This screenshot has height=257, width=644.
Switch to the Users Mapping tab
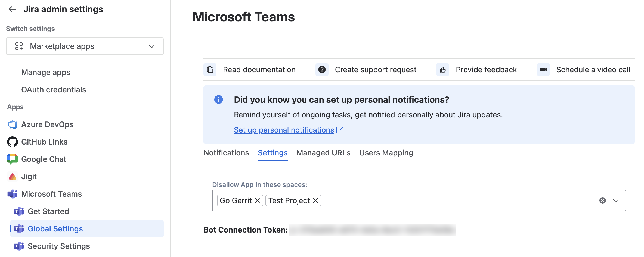386,153
